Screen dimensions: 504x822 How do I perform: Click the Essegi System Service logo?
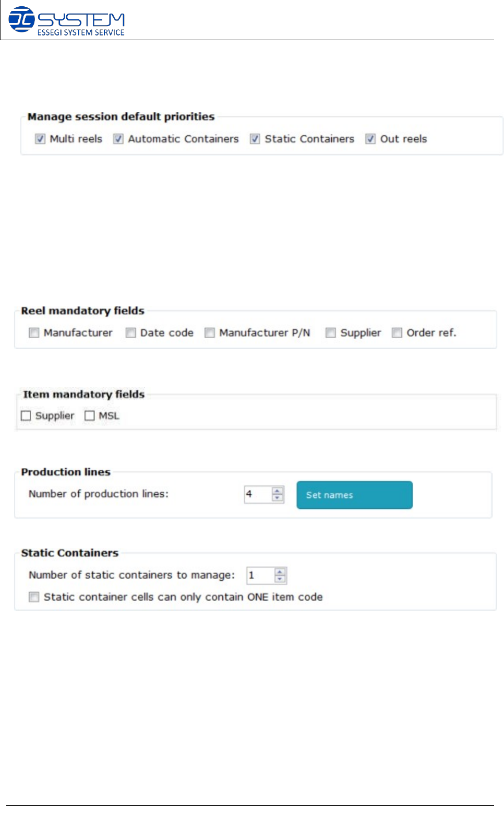pyautogui.click(x=66, y=21)
